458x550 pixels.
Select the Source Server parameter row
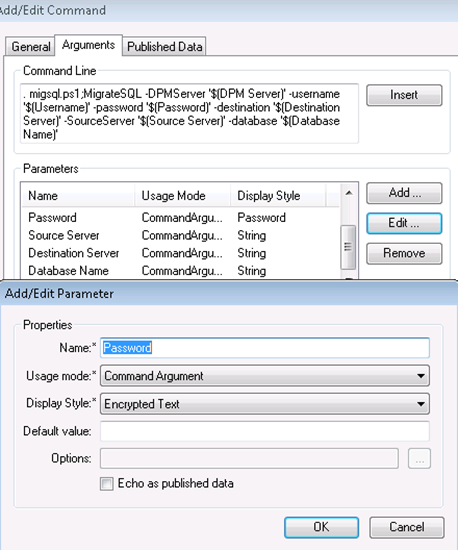180,235
